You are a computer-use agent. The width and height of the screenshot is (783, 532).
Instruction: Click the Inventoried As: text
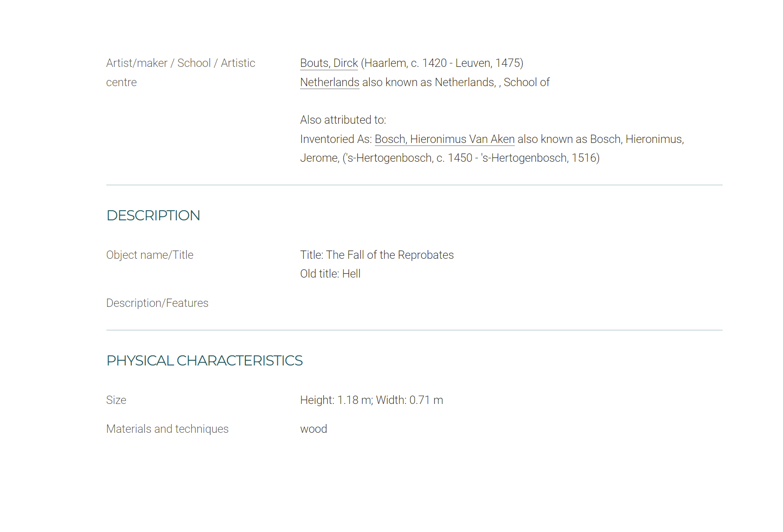[336, 139]
